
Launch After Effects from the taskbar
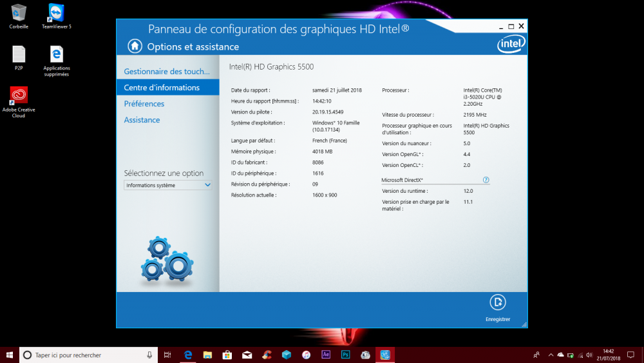tap(326, 355)
